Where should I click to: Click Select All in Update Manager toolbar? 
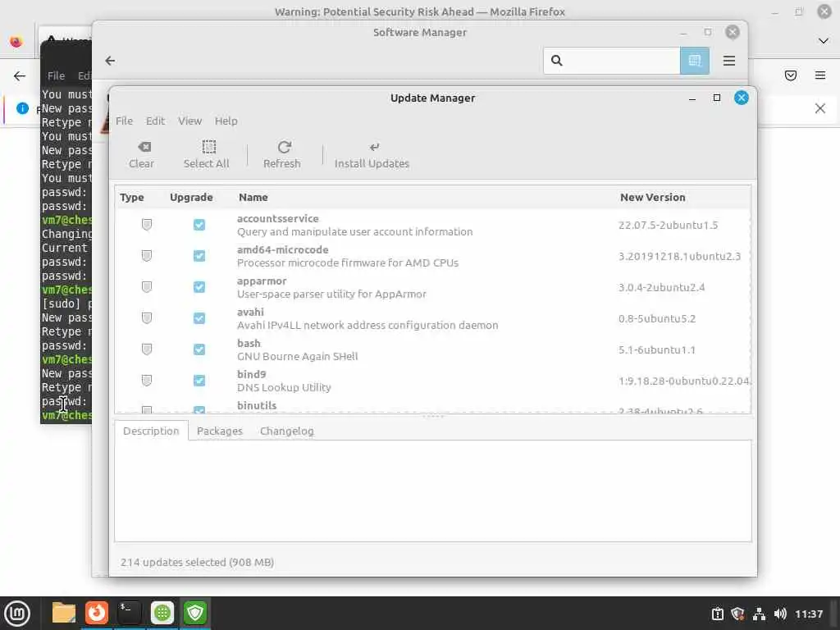(206, 155)
